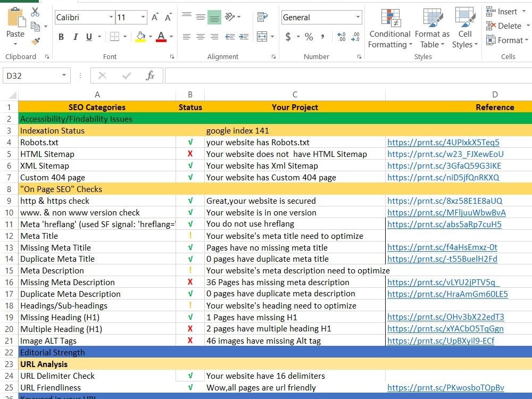Set Middle Align for cell

pos(201,17)
